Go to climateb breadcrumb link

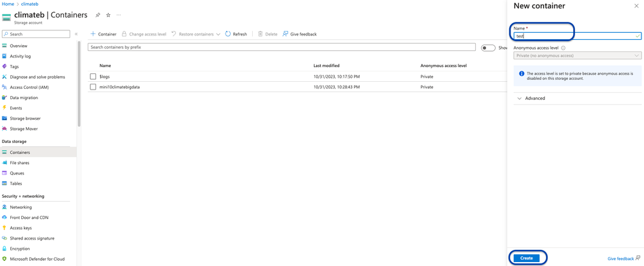click(29, 4)
